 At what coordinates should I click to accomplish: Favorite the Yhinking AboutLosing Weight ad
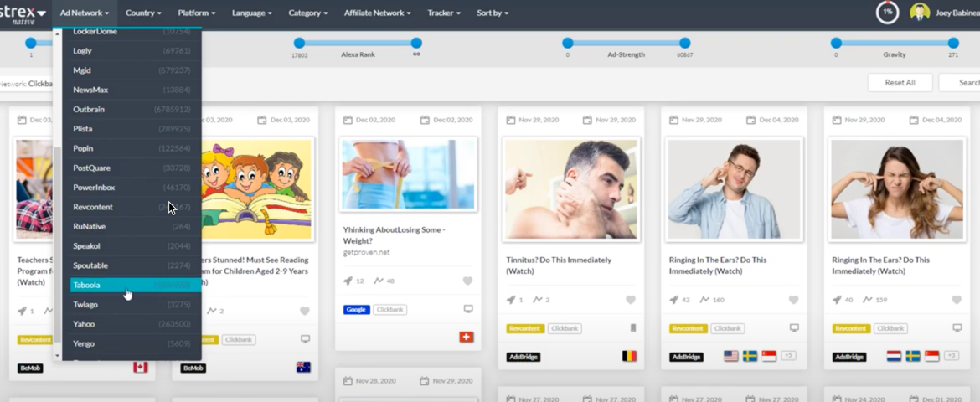click(x=467, y=281)
